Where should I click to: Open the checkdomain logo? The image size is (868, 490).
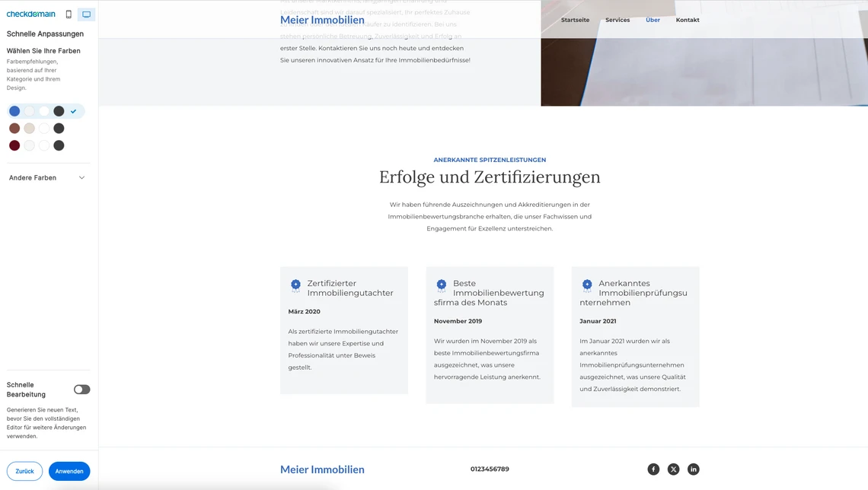click(30, 14)
